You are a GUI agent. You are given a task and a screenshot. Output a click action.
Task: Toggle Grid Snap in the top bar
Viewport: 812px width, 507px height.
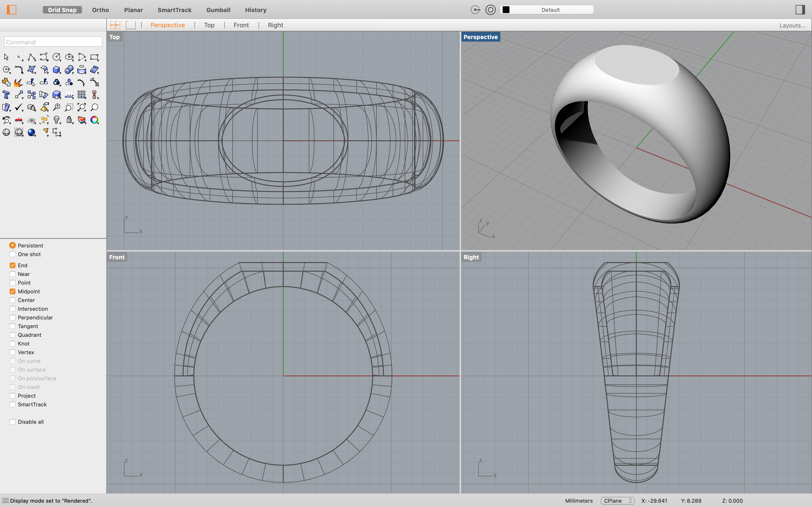(x=62, y=10)
